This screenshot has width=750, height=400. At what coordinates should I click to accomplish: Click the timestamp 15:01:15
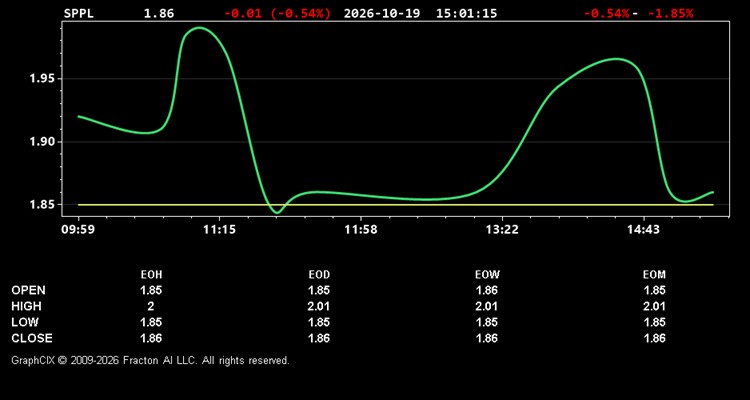(x=466, y=13)
